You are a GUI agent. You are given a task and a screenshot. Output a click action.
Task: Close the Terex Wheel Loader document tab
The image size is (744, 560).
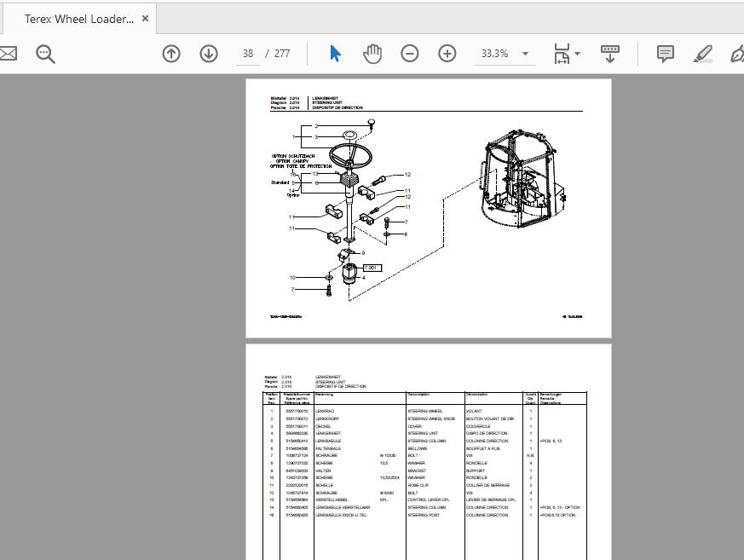(x=144, y=19)
